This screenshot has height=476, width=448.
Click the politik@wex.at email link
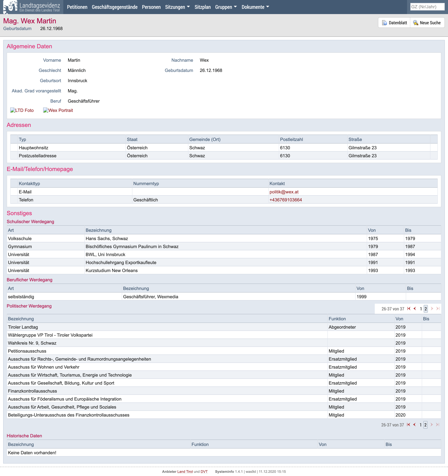pos(284,192)
